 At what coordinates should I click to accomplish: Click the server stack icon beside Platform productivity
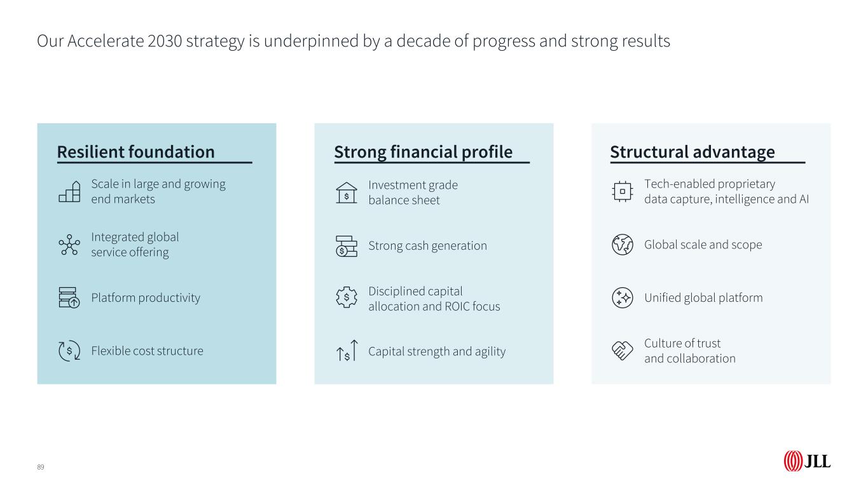[x=67, y=297]
